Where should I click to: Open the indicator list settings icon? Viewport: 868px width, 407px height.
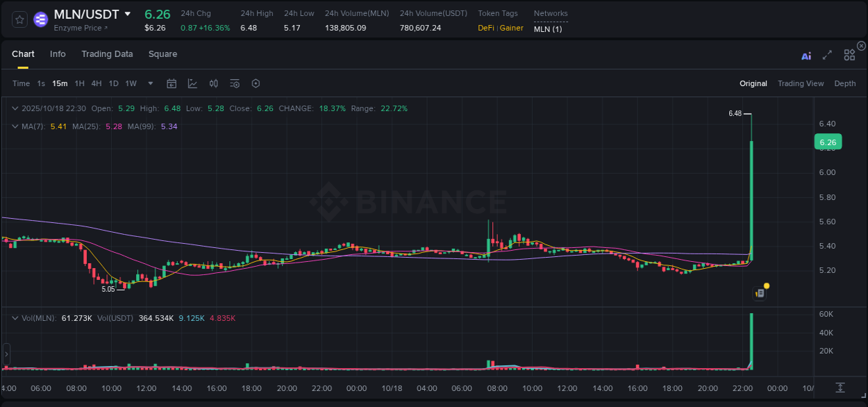pyautogui.click(x=235, y=83)
